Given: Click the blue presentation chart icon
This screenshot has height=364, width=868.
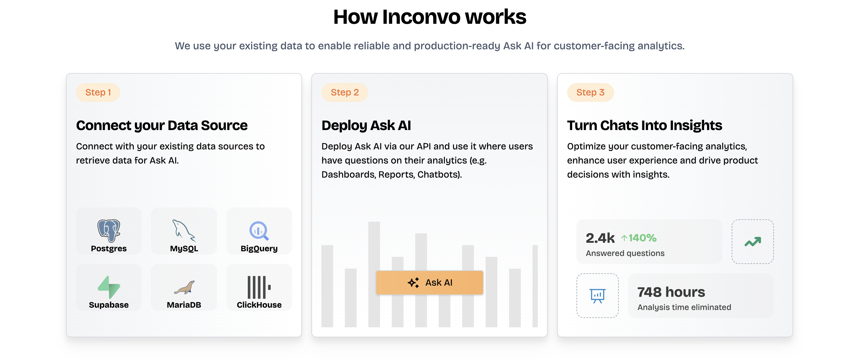Looking at the screenshot, I should [x=597, y=296].
